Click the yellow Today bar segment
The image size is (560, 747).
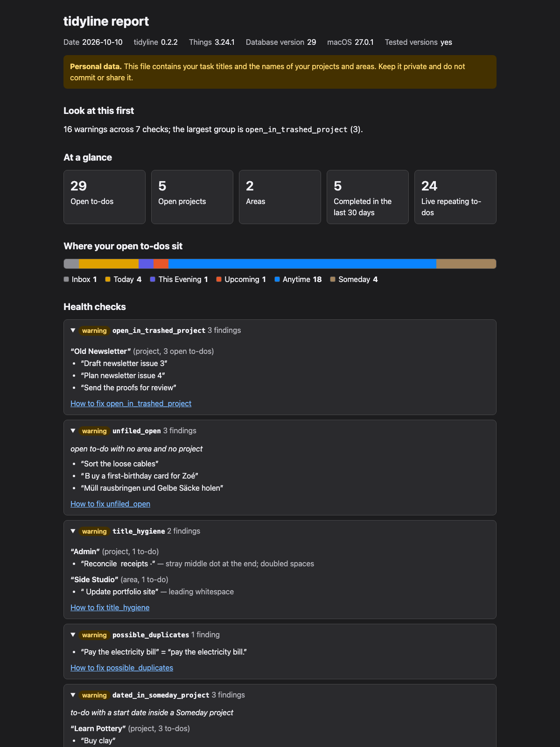click(109, 264)
